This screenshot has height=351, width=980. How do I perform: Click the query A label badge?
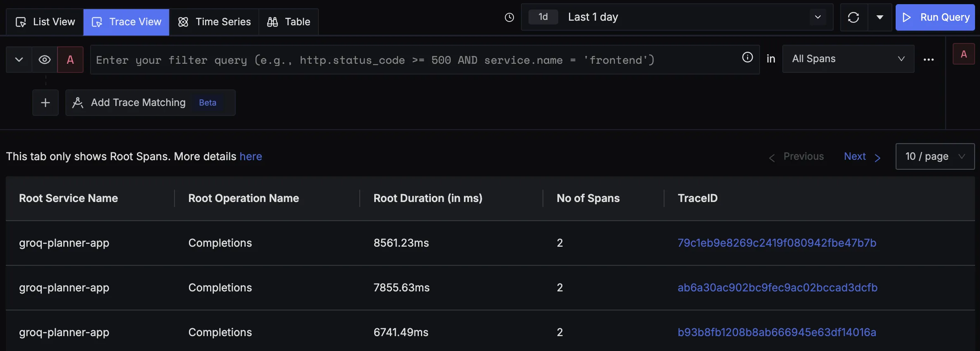[70, 60]
